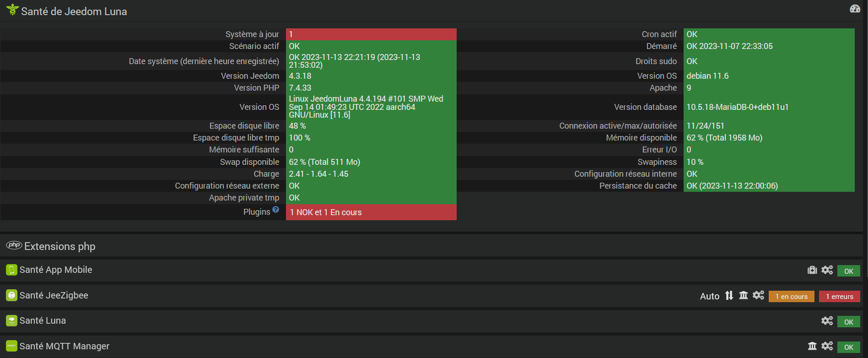
Task: Expand the Extensions php section
Action: pos(60,246)
